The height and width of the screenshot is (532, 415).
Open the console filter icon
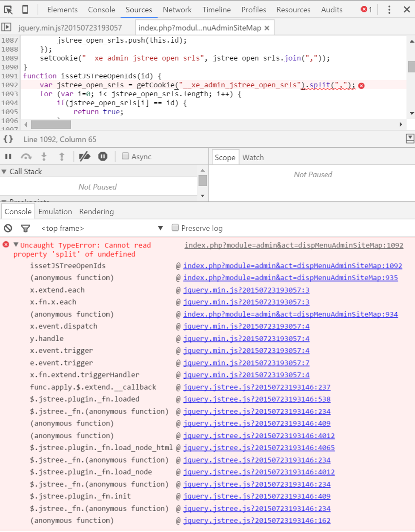pyautogui.click(x=26, y=228)
